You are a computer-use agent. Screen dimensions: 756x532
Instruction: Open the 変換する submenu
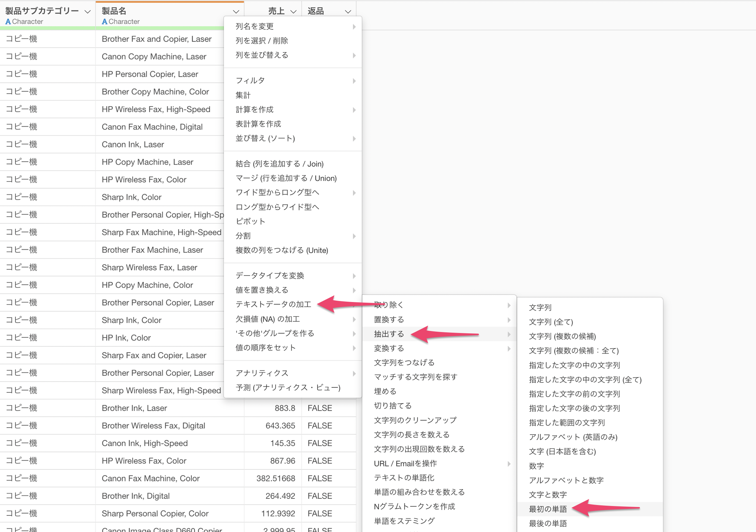(x=439, y=348)
